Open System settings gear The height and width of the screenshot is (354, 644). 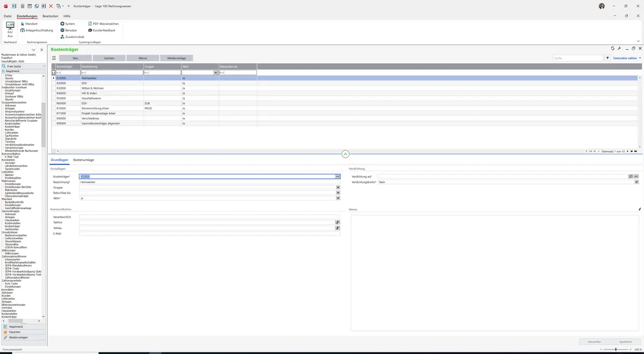pyautogui.click(x=68, y=24)
